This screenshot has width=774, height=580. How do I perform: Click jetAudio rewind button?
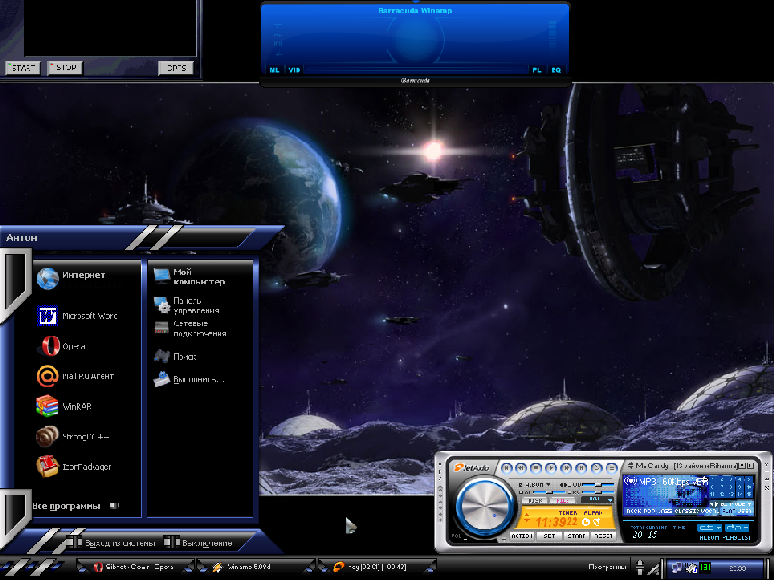click(521, 468)
